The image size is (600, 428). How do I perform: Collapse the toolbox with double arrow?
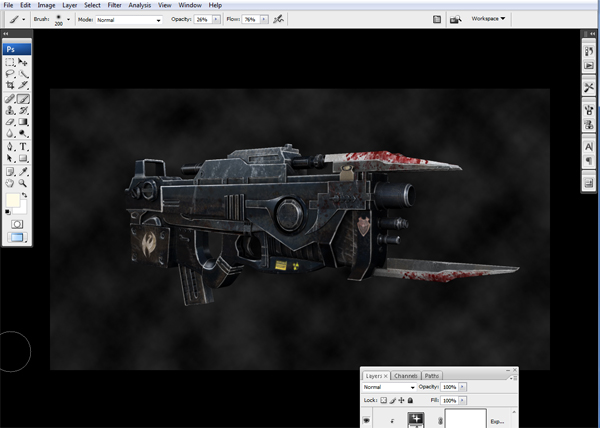click(6, 34)
